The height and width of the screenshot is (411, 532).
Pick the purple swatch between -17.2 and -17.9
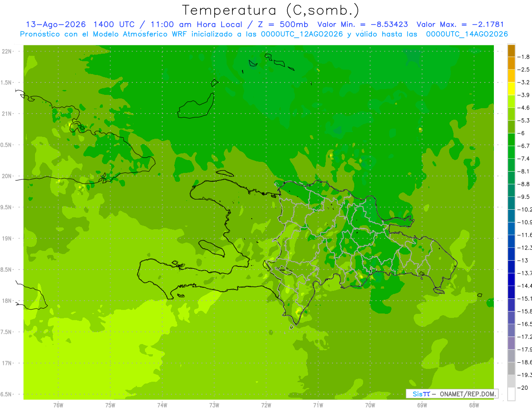(x=511, y=343)
